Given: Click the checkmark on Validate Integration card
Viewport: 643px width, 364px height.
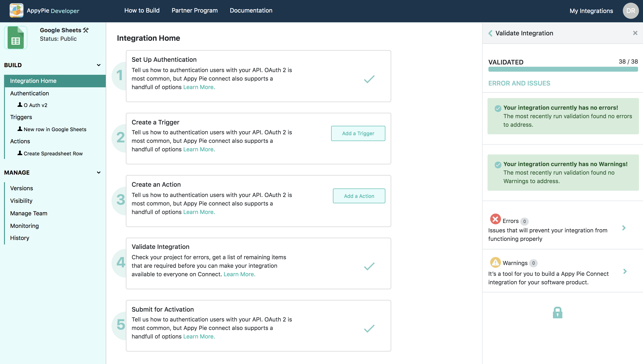Looking at the screenshot, I should click(369, 266).
